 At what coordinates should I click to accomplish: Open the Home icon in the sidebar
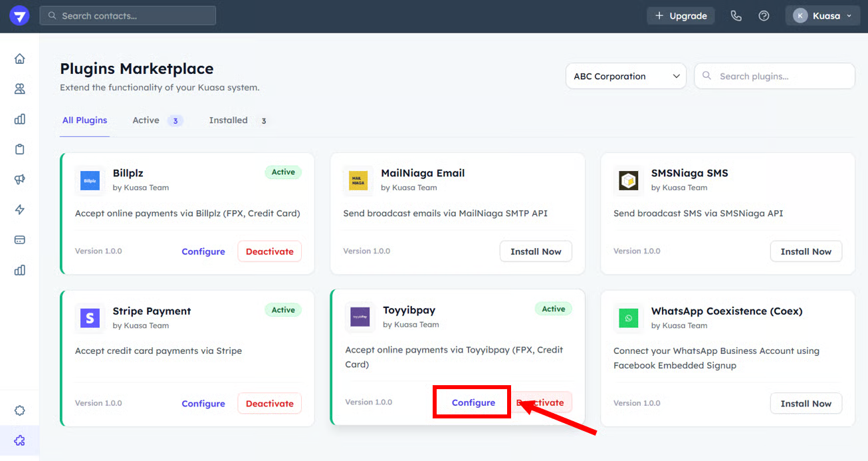(19, 59)
